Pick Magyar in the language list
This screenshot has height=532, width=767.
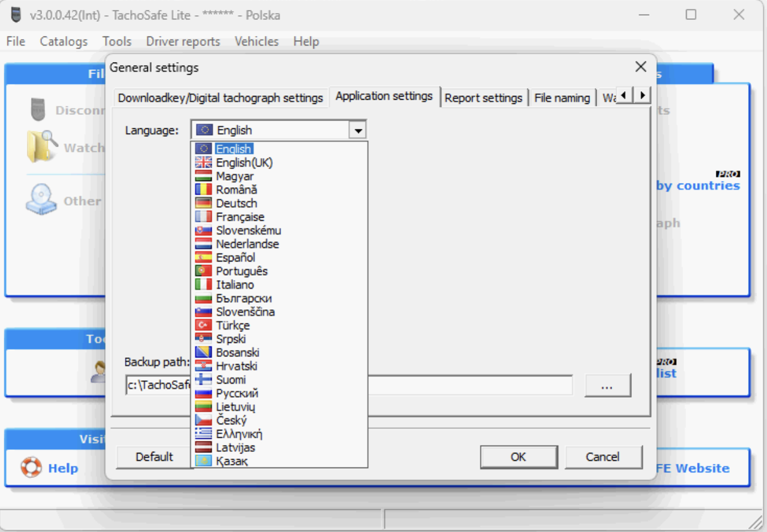[x=279, y=176]
